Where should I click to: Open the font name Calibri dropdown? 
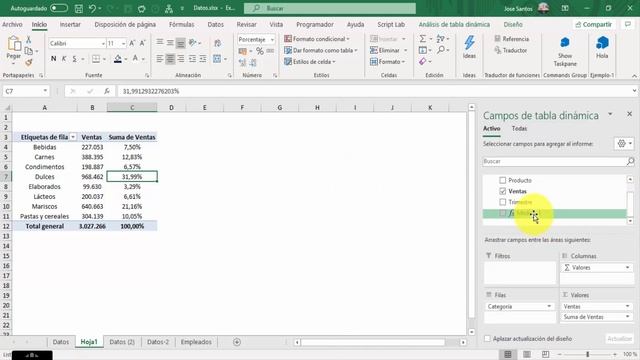tap(103, 43)
